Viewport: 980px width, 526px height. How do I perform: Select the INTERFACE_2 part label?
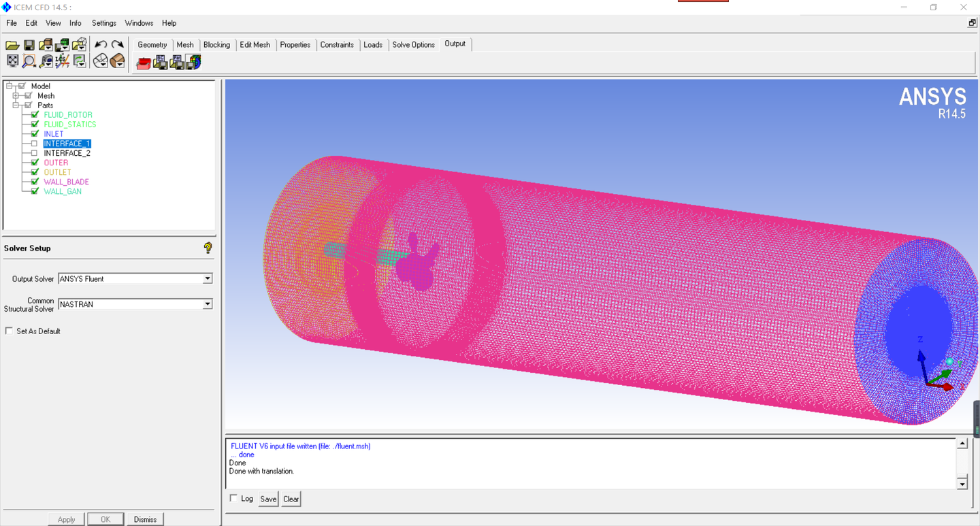[67, 153]
